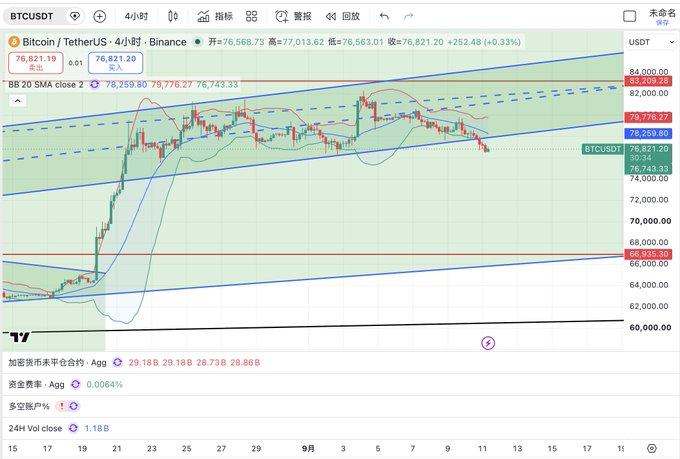Click the blue 78,259.80 price label
Viewport: 680px width, 459px height.
[648, 133]
